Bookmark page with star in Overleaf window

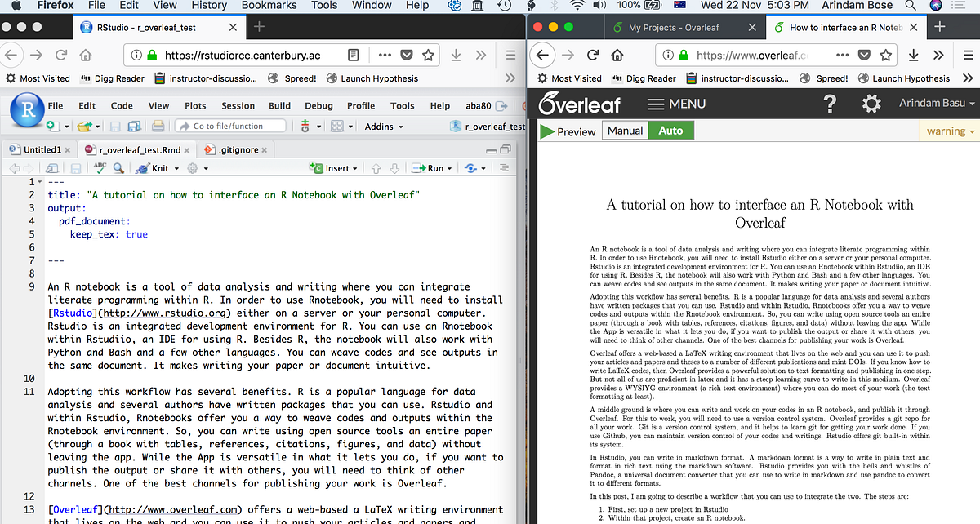tap(886, 56)
